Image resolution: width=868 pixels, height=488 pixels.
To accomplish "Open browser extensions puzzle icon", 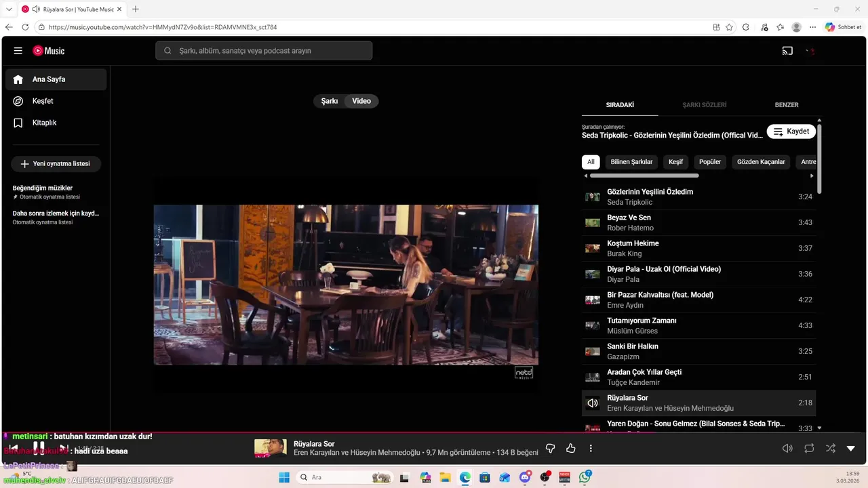I will 746,27.
